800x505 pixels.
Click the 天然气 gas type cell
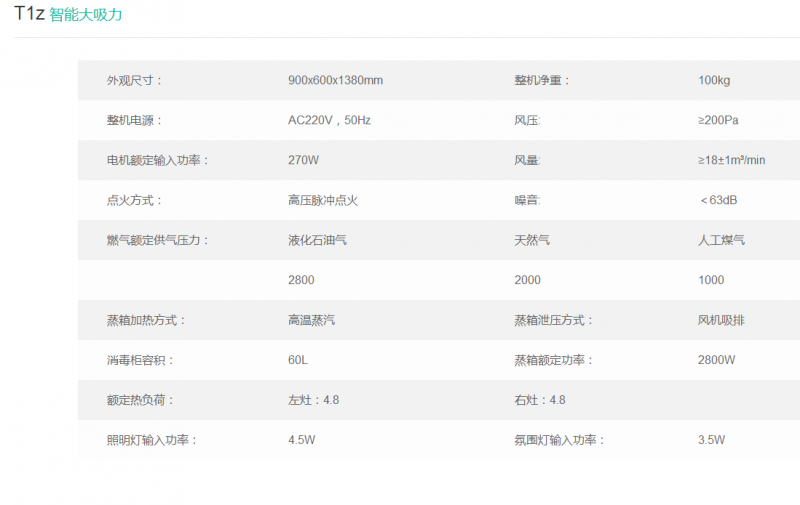532,240
